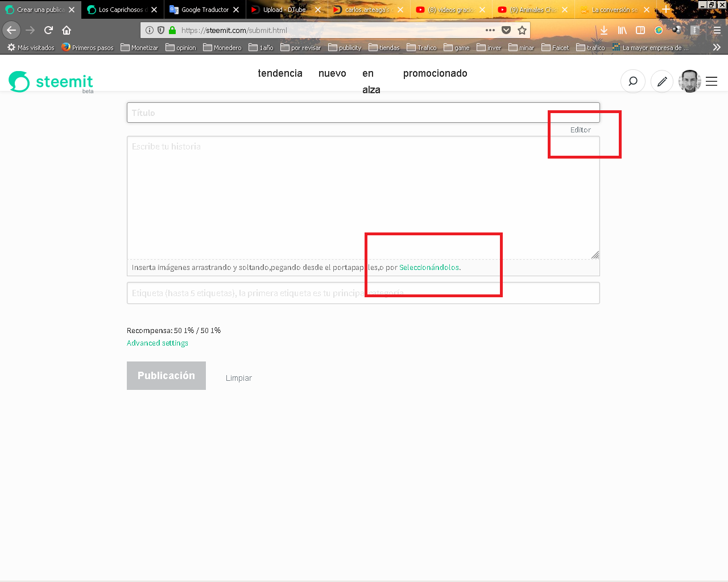Screen dimensions: 728x582
Task: Open 'La mayor empresa de' bookmark
Action: 650,47
